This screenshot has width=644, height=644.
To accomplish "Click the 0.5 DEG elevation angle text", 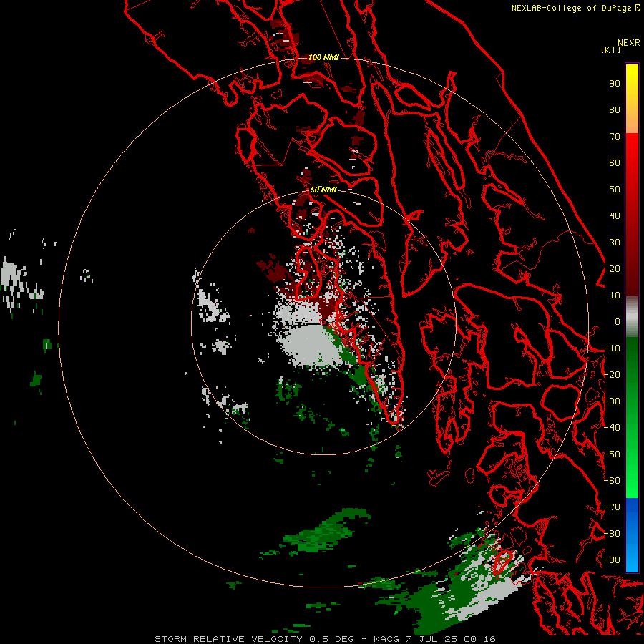I will [x=331, y=639].
